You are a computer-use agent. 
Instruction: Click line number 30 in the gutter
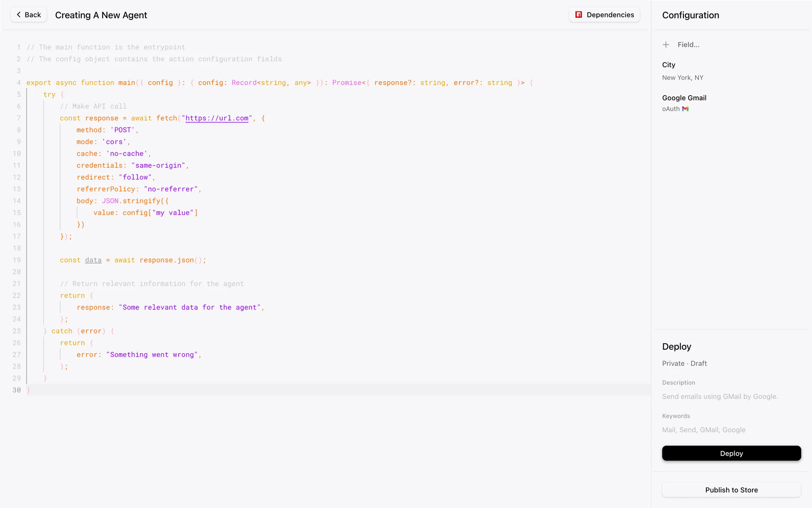(x=16, y=390)
